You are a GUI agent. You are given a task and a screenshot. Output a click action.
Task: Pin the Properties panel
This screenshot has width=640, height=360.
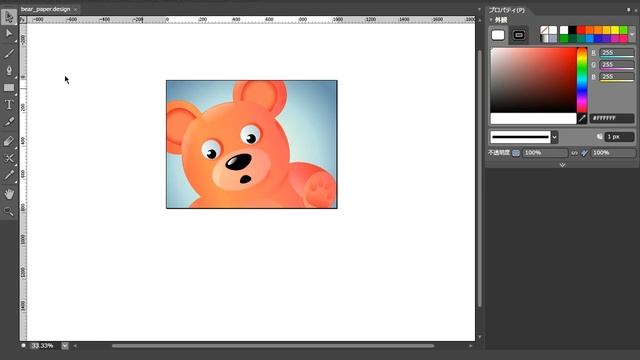click(x=629, y=10)
